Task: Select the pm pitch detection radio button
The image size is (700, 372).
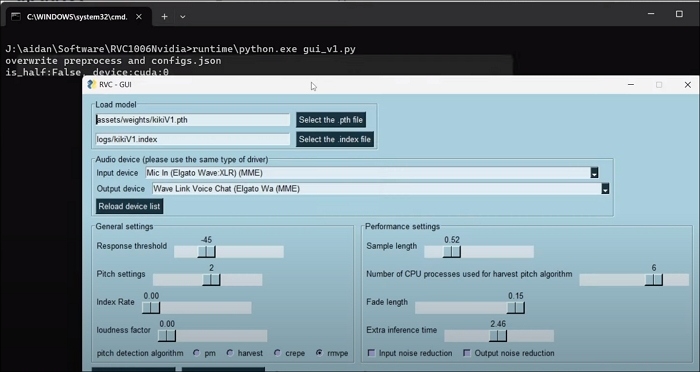Action: [x=196, y=353]
